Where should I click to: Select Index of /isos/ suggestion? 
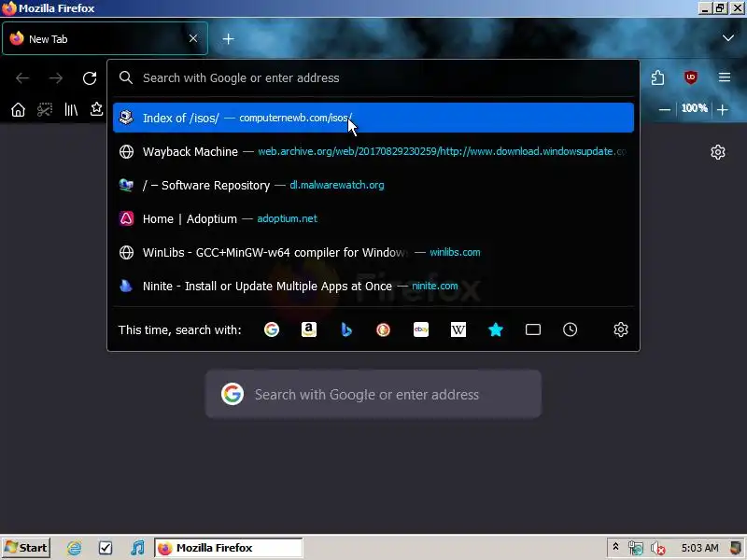373,118
